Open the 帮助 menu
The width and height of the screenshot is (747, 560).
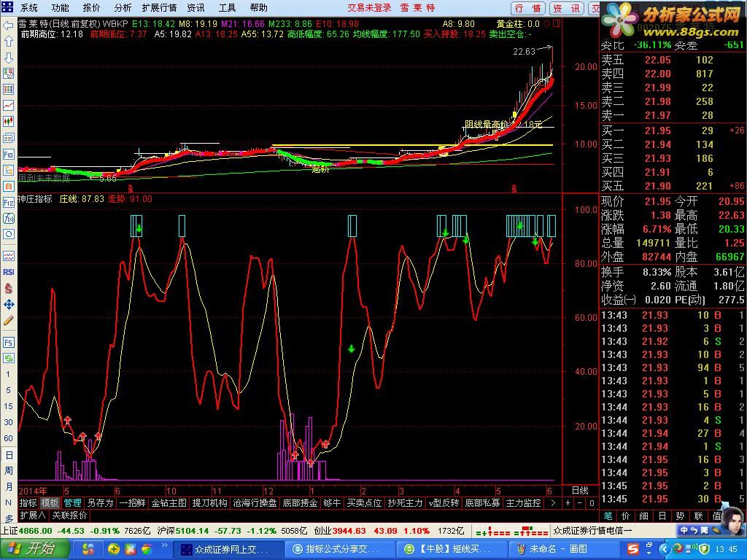click(x=259, y=8)
